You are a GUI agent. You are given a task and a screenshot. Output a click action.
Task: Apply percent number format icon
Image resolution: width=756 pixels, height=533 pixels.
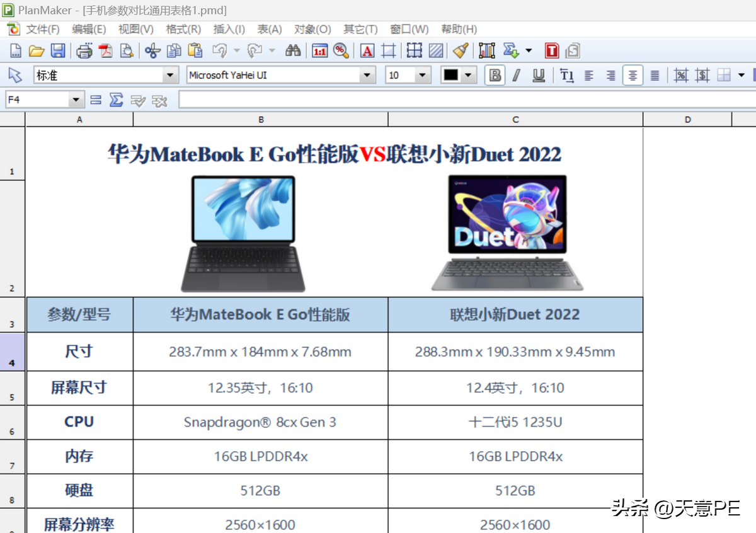(x=681, y=76)
